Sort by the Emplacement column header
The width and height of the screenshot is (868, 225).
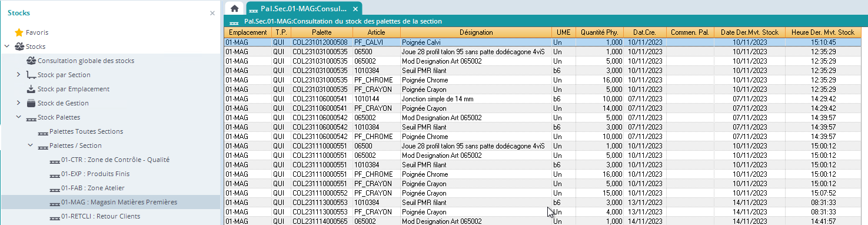tap(248, 32)
